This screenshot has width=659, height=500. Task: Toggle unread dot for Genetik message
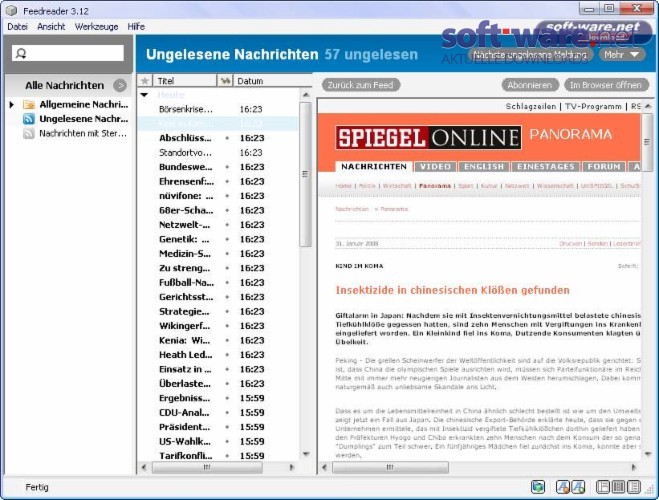pyautogui.click(x=227, y=239)
